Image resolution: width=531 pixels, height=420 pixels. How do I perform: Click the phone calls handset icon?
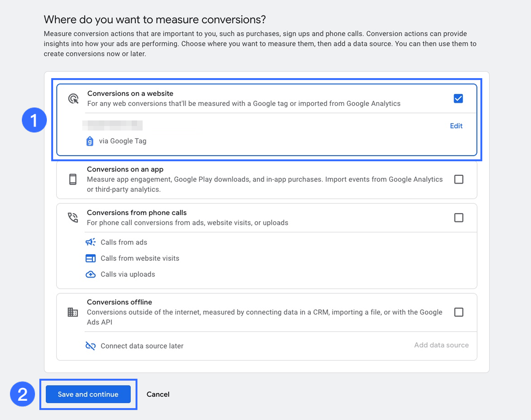(x=73, y=217)
